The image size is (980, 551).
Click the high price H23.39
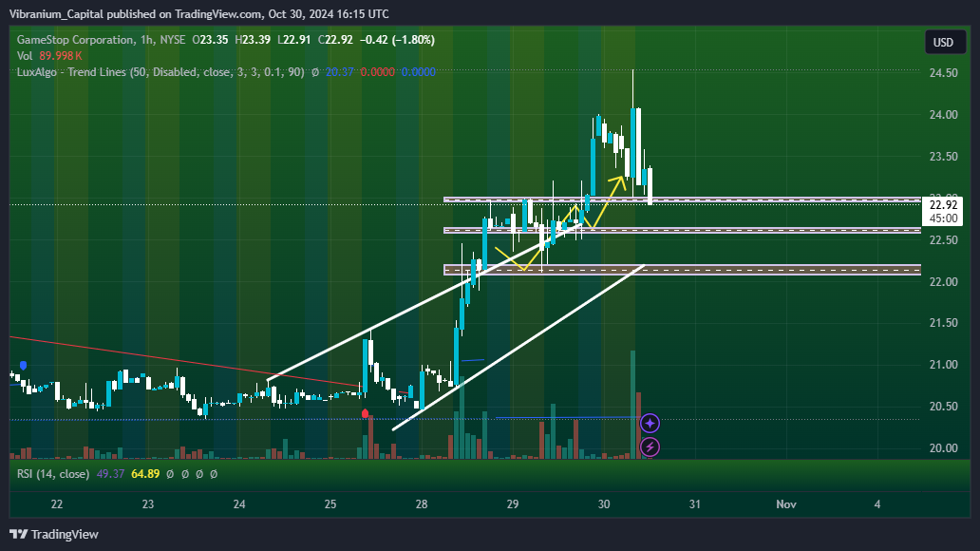(253, 39)
